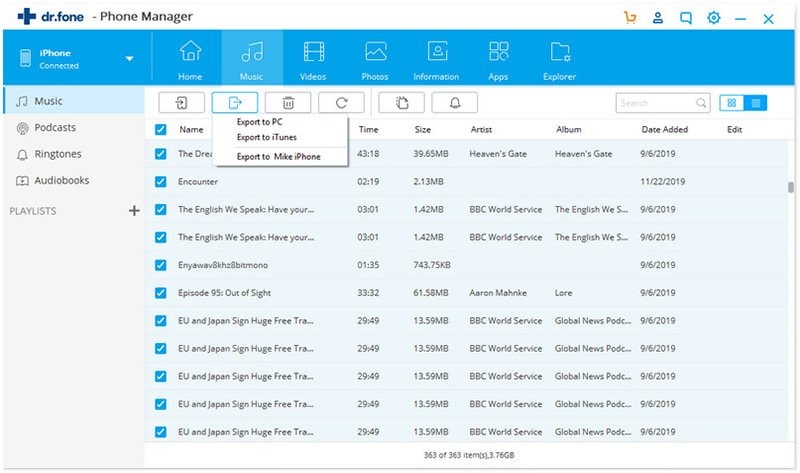This screenshot has height=473, width=800.
Task: Click the 43:18 time cell
Action: point(368,154)
